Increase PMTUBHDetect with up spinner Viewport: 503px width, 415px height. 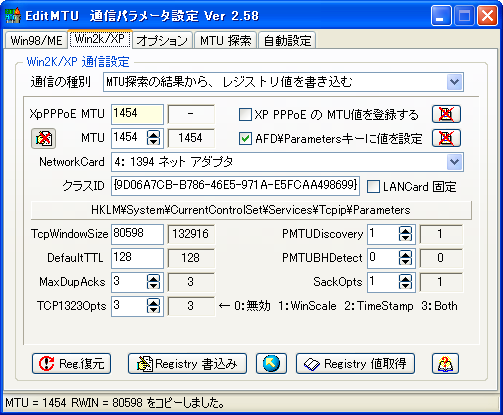coord(405,254)
